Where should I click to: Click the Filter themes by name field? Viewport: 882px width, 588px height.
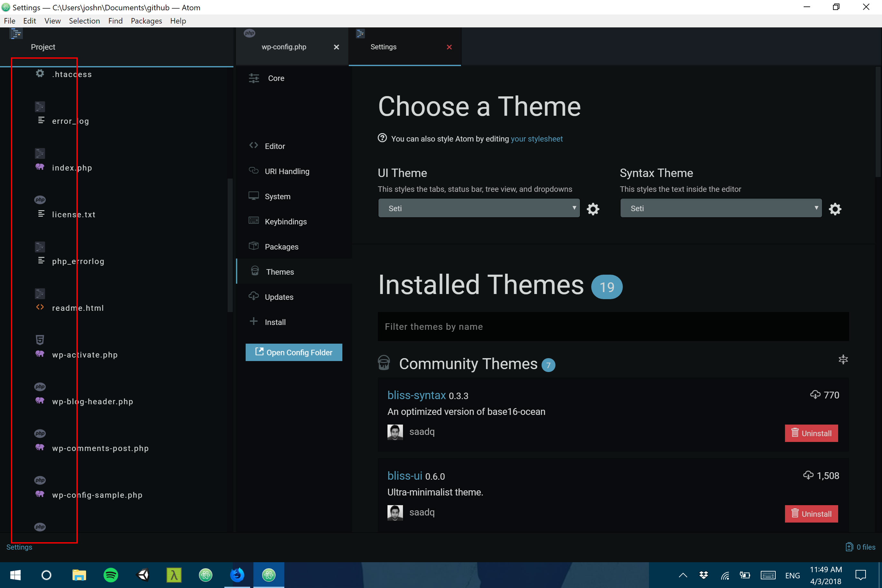[613, 327]
